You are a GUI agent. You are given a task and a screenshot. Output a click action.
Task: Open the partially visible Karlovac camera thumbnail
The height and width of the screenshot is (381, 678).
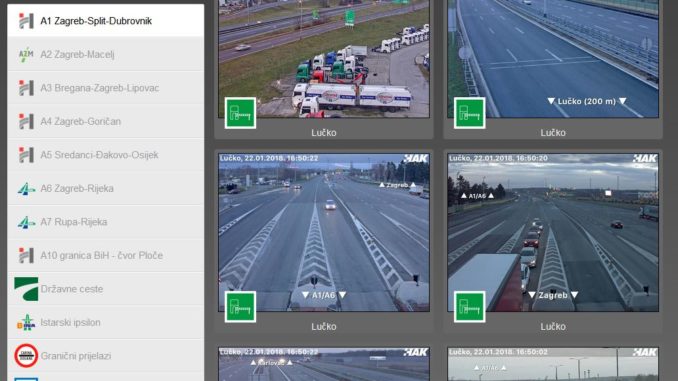click(324, 364)
